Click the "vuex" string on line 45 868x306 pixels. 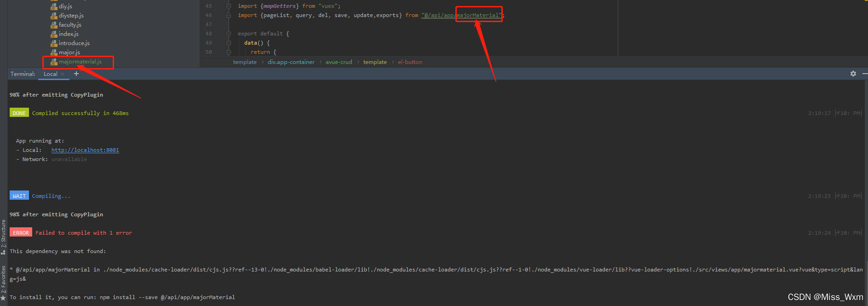(328, 6)
